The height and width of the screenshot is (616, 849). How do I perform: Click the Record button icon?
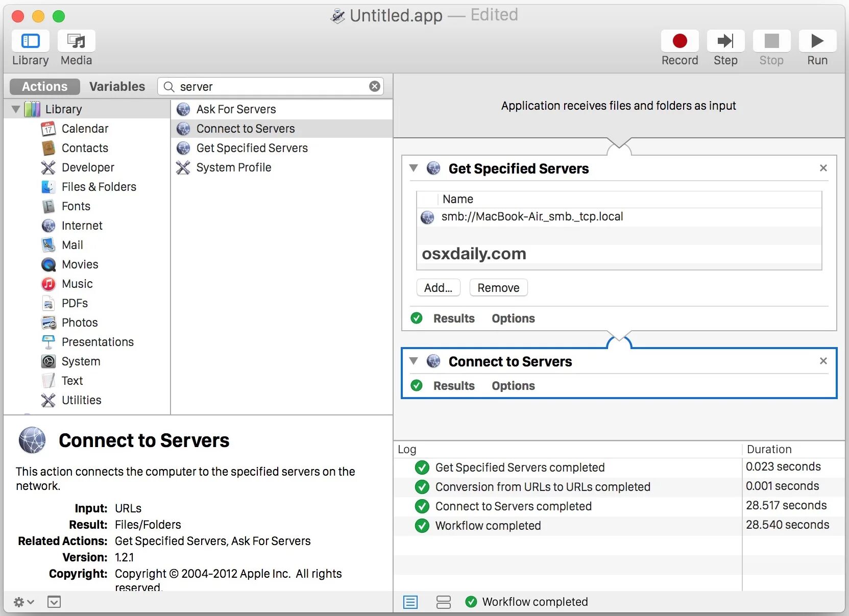point(680,41)
